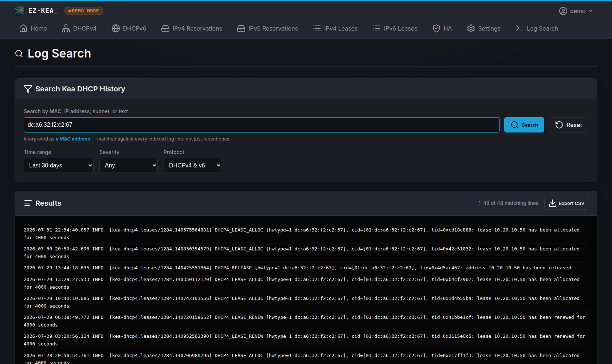612x364 pixels.
Task: Click the DEMO MODE badge
Action: coord(84,11)
